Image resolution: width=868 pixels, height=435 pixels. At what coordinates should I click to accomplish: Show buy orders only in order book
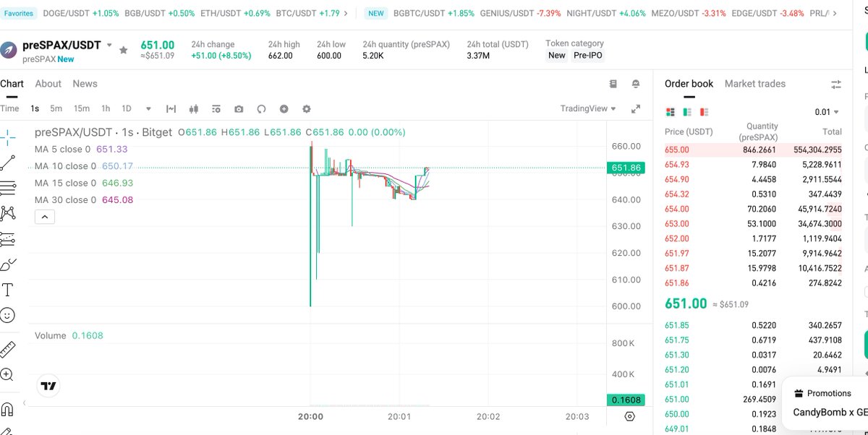[687, 112]
